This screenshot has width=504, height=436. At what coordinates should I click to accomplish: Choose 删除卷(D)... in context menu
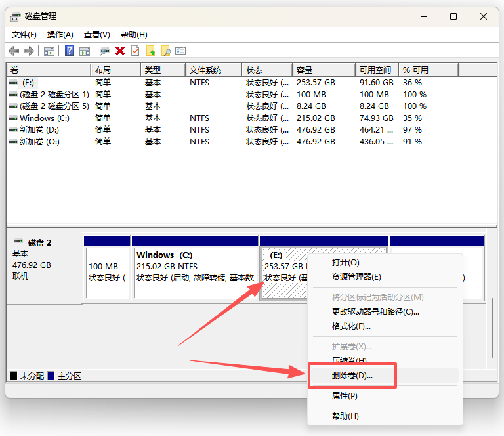352,376
